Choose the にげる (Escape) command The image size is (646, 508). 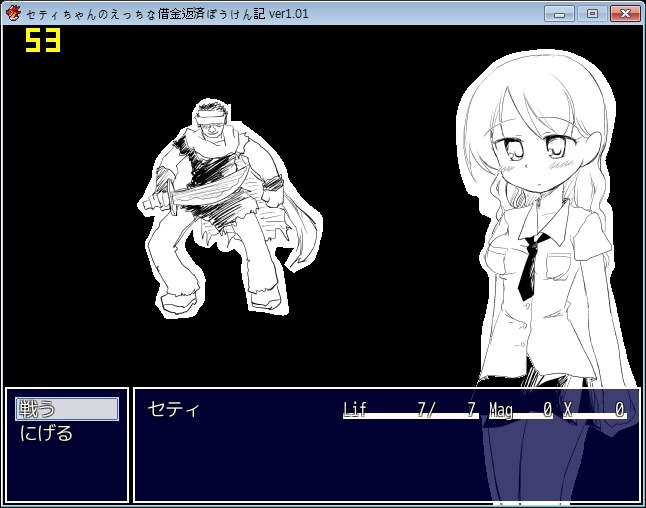(x=46, y=433)
